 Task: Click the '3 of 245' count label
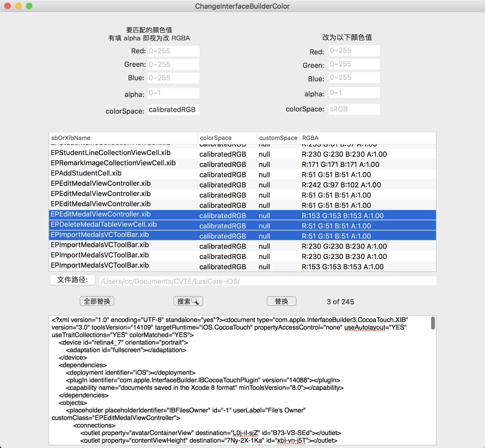[340, 302]
